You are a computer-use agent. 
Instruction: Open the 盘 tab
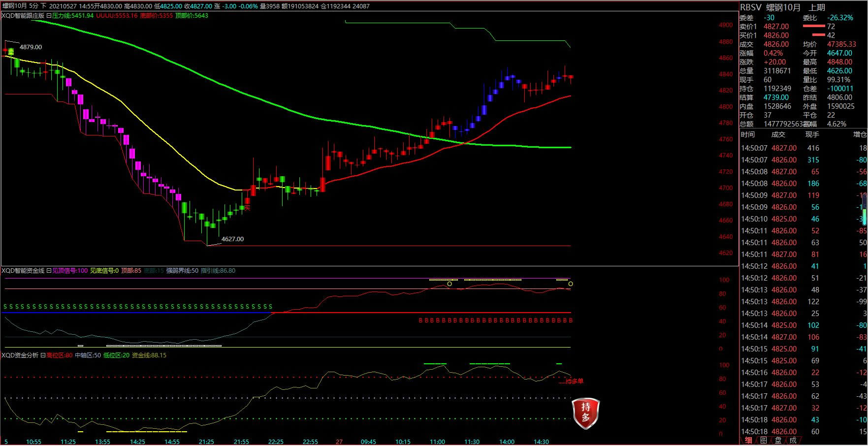pyautogui.click(x=778, y=441)
